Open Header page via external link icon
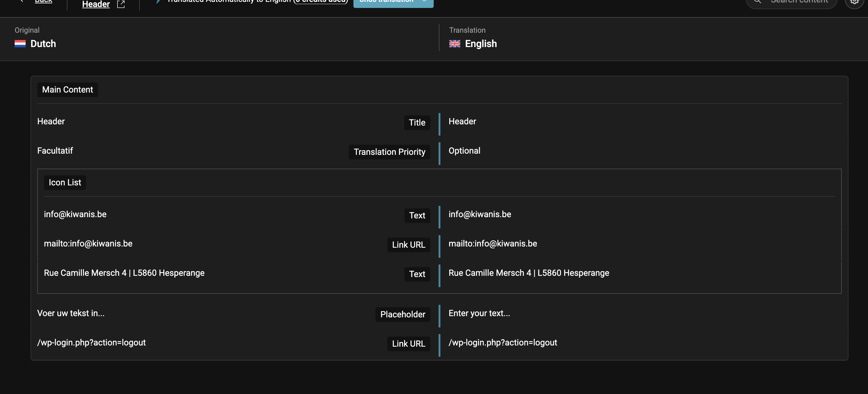Screen dimensions: 868x394 click(x=121, y=4)
